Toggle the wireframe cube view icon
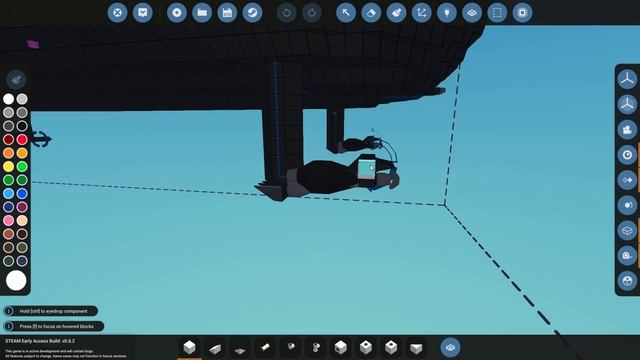The height and width of the screenshot is (360, 640). pyautogui.click(x=627, y=231)
